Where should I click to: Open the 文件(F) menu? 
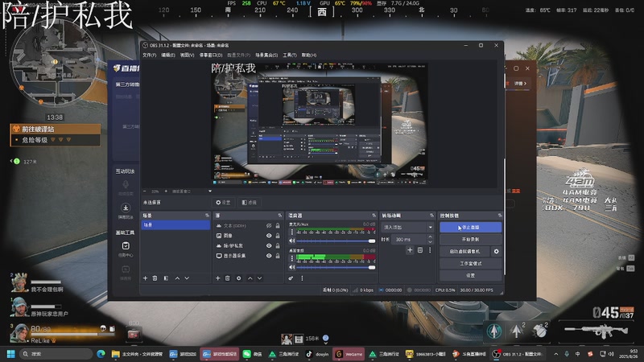coord(149,55)
